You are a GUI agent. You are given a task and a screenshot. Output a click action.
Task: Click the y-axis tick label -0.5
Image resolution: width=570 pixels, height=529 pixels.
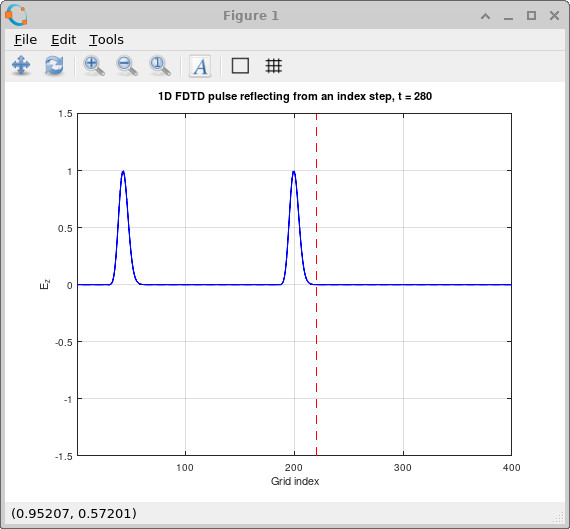point(64,342)
